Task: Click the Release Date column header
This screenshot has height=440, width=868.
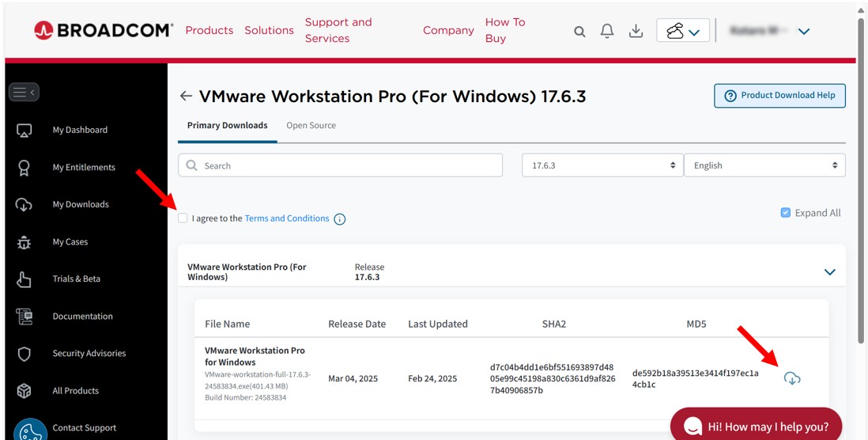Action: click(x=357, y=324)
